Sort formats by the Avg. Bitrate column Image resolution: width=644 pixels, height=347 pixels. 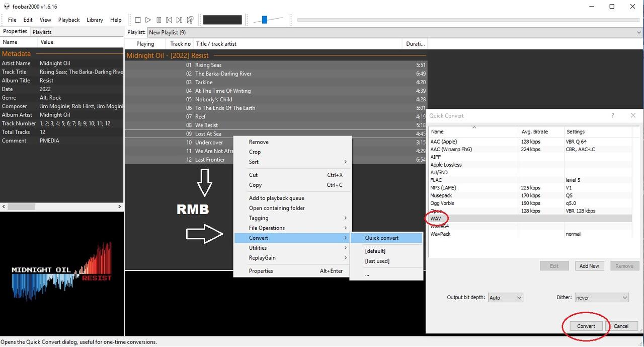pyautogui.click(x=541, y=131)
